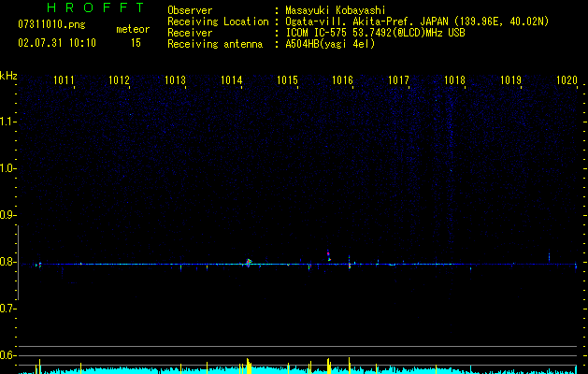The width and height of the screenshot is (588, 374).
Task: Click the 1017 time axis label
Action: (x=398, y=80)
